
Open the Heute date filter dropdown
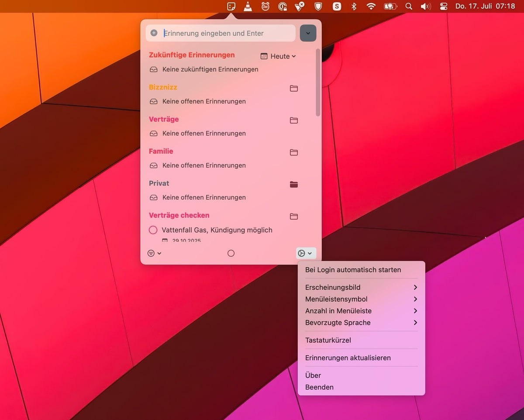point(278,56)
